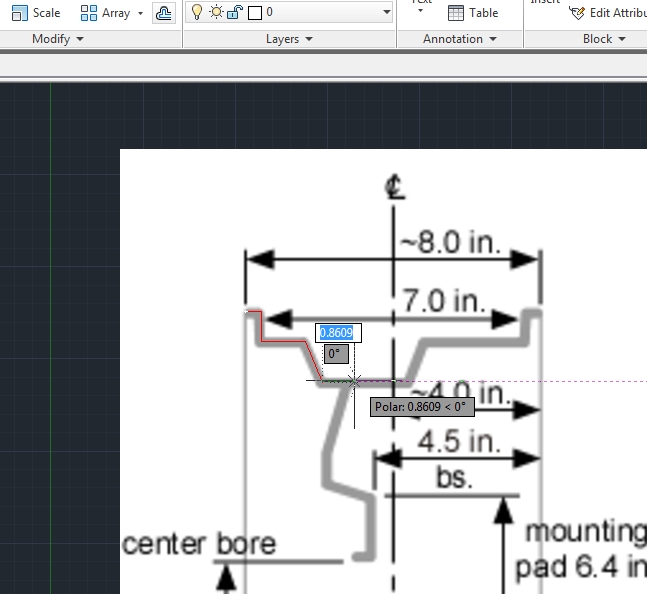This screenshot has height=594, width=647.
Task: Click the offset icon beside Array
Action: pos(163,13)
